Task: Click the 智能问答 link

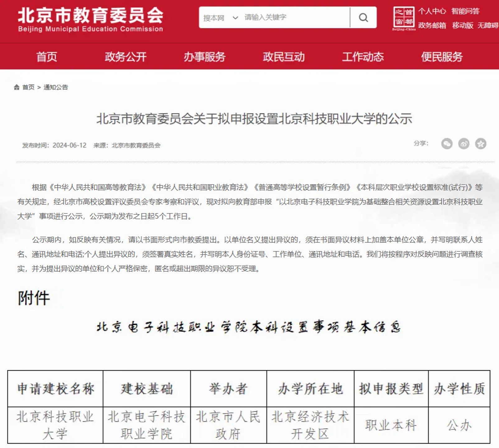Action: pyautogui.click(x=465, y=12)
